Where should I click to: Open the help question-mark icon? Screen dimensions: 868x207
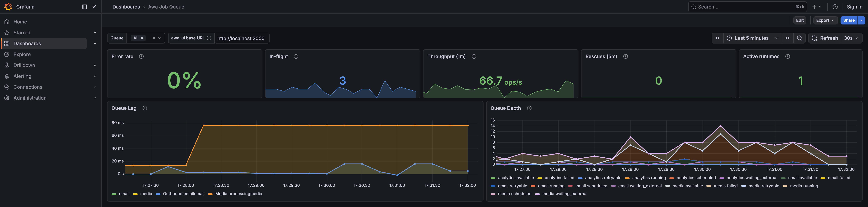[x=835, y=7]
